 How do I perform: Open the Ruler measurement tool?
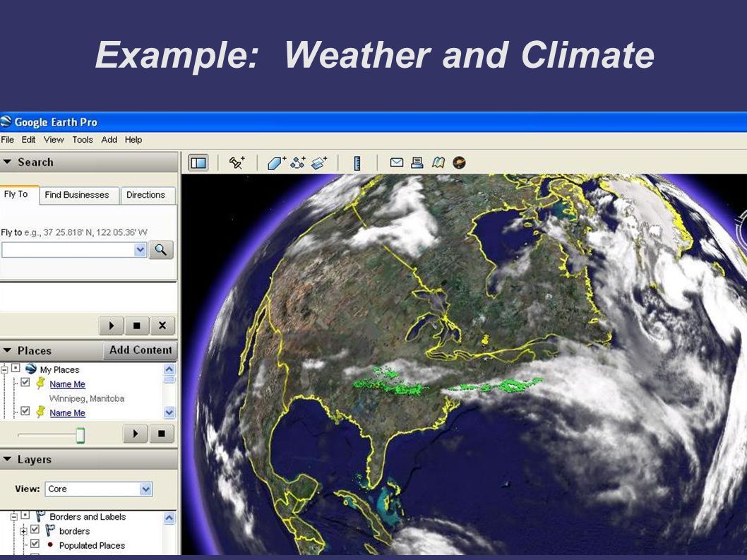pos(357,163)
